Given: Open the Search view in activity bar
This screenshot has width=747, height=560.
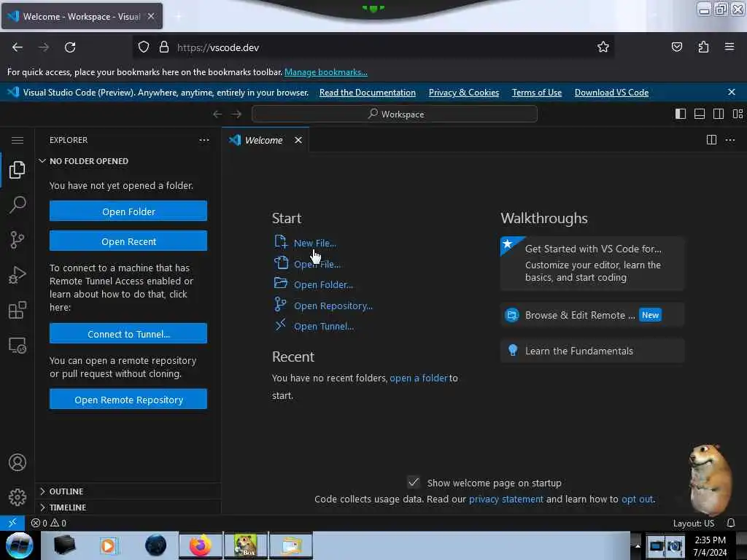Looking at the screenshot, I should tap(18, 205).
